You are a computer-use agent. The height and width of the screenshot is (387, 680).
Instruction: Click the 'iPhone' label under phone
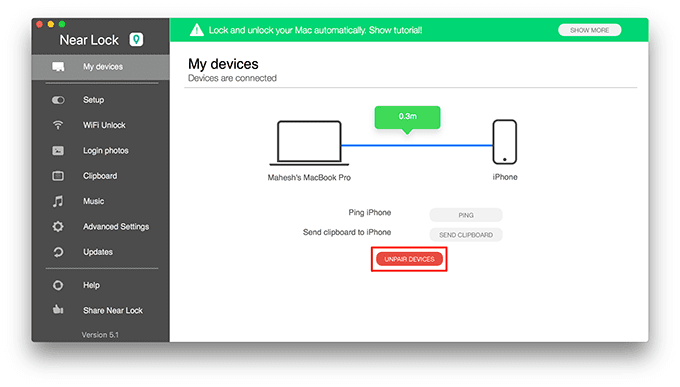pyautogui.click(x=505, y=177)
